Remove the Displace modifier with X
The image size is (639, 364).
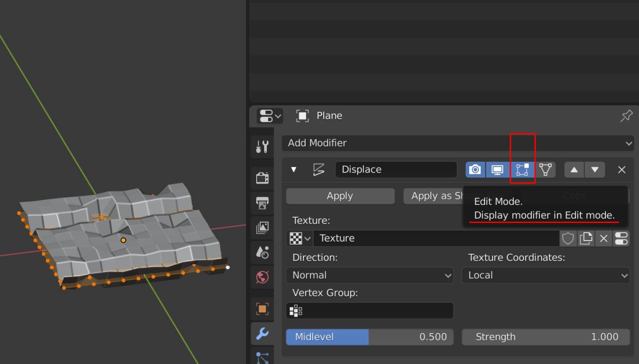tap(621, 170)
